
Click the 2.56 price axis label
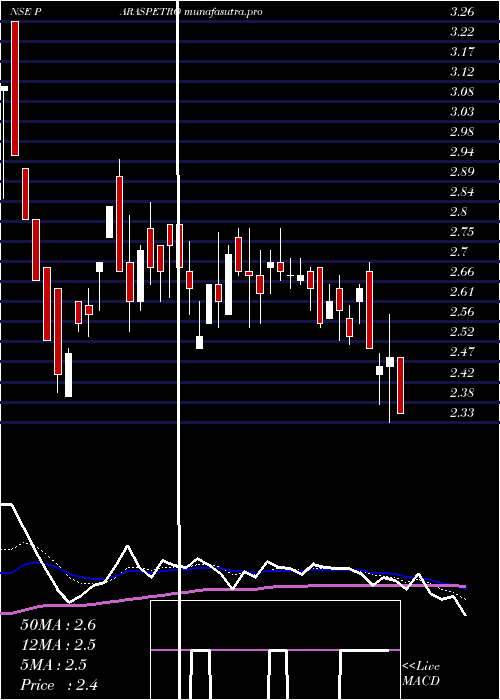[462, 312]
